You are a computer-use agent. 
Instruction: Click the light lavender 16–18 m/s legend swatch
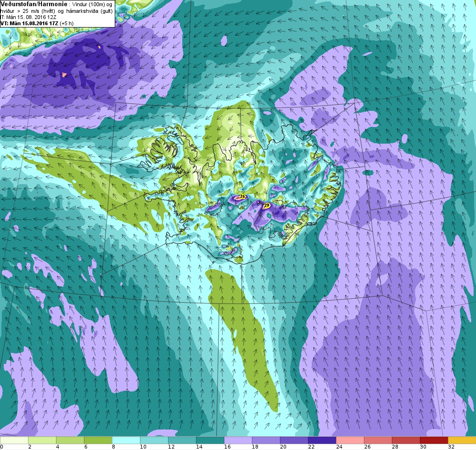[x=238, y=440]
